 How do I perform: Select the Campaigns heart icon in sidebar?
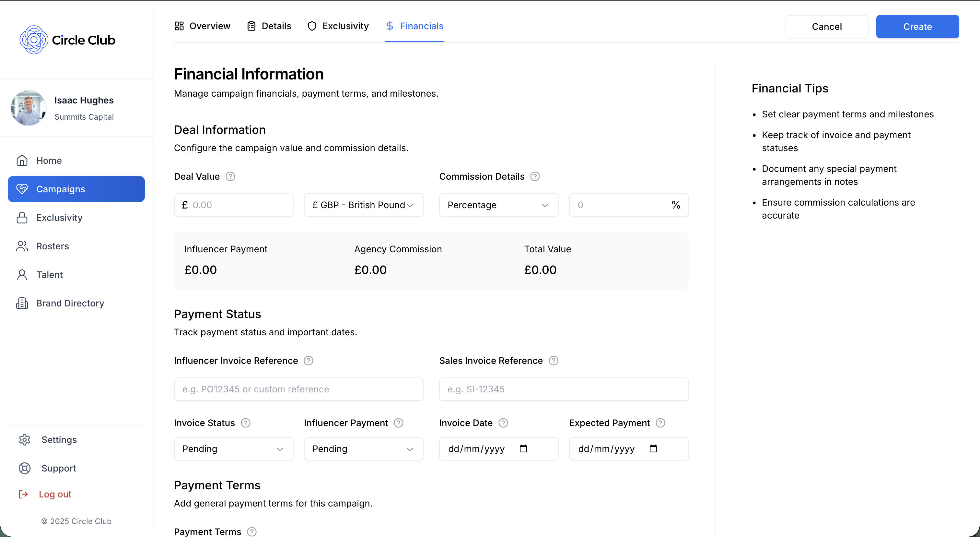pos(22,189)
